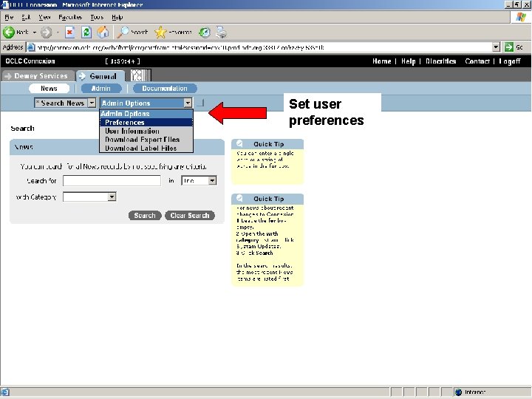Click the first Quick Tip heading

coord(268,144)
